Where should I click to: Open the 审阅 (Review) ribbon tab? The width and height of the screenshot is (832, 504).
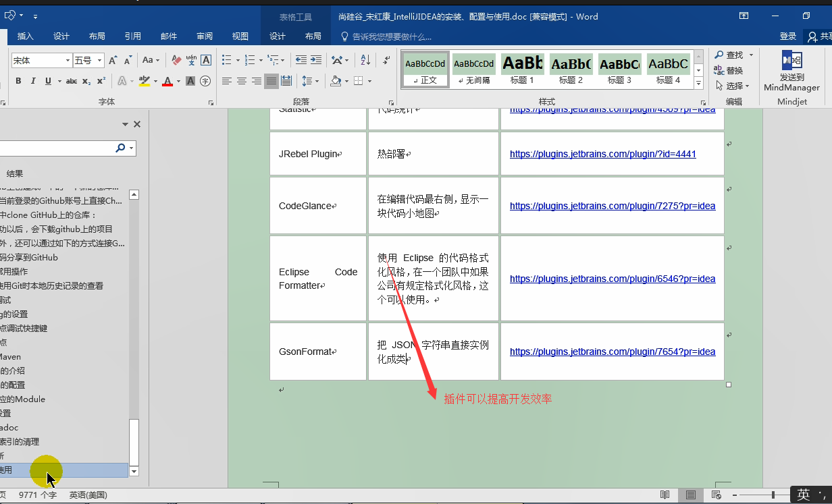click(x=205, y=36)
